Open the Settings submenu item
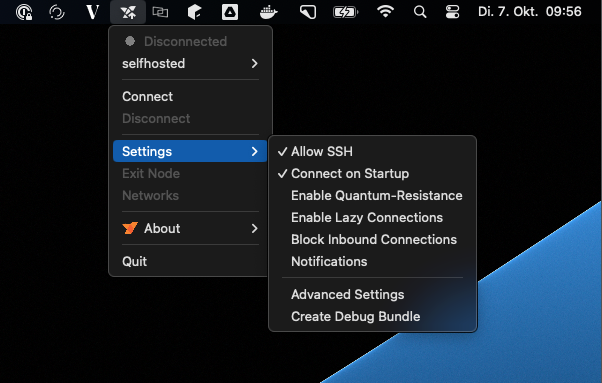This screenshot has height=383, width=602. click(190, 151)
